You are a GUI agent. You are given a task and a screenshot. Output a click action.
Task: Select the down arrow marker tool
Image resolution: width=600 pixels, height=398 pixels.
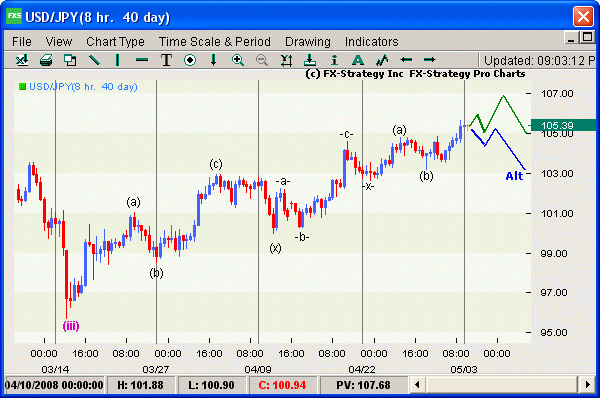(214, 60)
